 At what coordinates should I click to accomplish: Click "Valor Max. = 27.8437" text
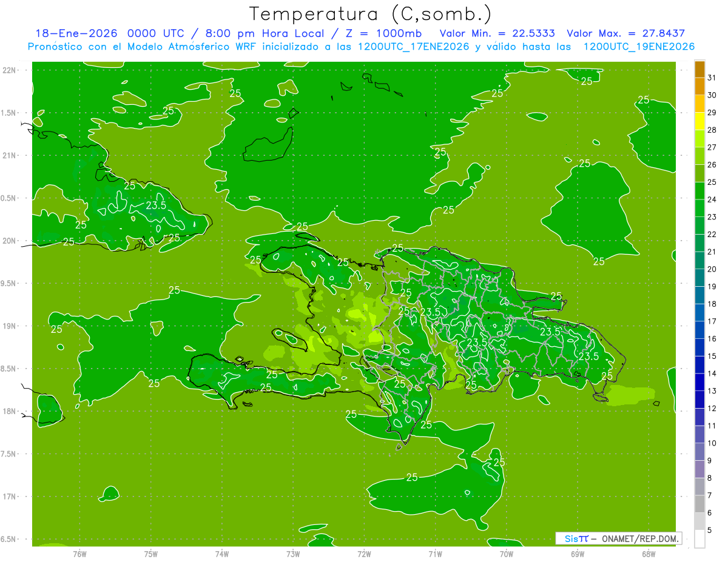[x=625, y=33]
